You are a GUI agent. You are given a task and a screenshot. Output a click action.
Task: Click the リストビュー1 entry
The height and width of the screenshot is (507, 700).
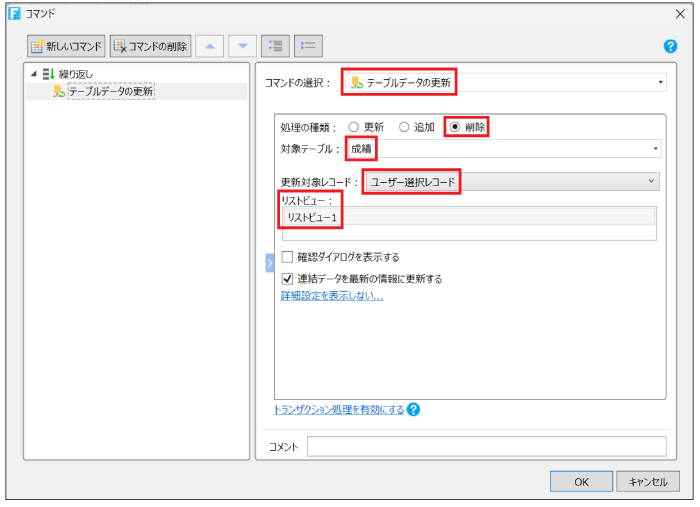pos(469,217)
